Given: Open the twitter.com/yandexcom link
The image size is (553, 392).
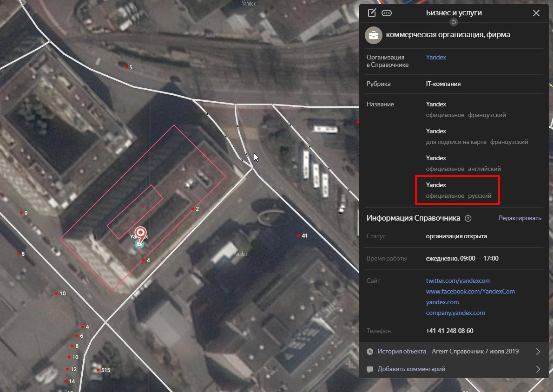Looking at the screenshot, I should click(458, 281).
